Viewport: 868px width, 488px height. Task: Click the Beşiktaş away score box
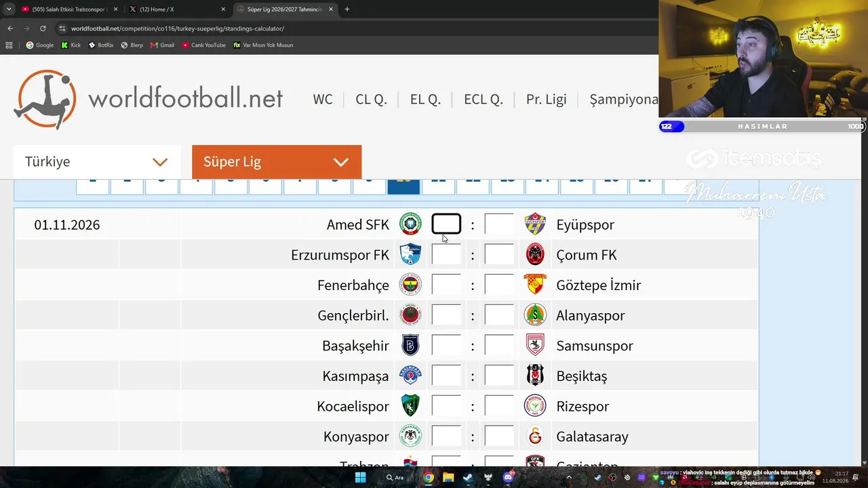click(499, 375)
